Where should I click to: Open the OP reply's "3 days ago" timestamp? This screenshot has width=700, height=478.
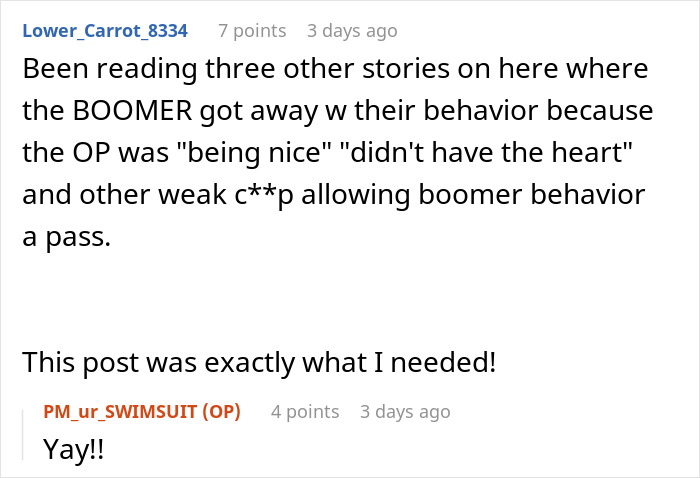[405, 411]
